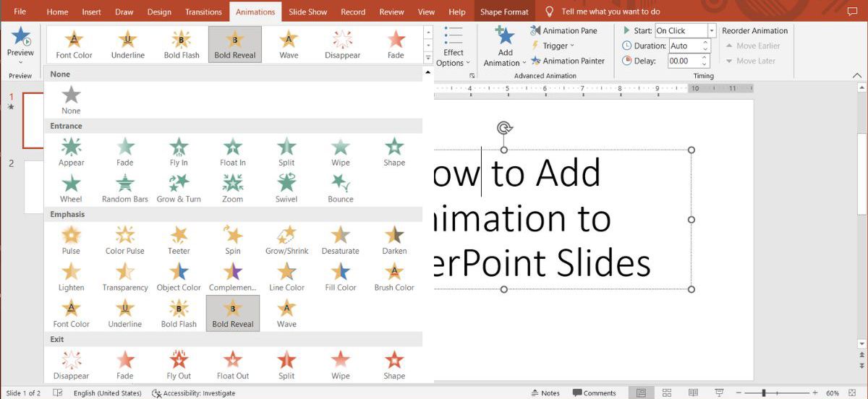This screenshot has width=868, height=399.
Task: Choose the Grow & Turn animation
Action: (x=179, y=189)
